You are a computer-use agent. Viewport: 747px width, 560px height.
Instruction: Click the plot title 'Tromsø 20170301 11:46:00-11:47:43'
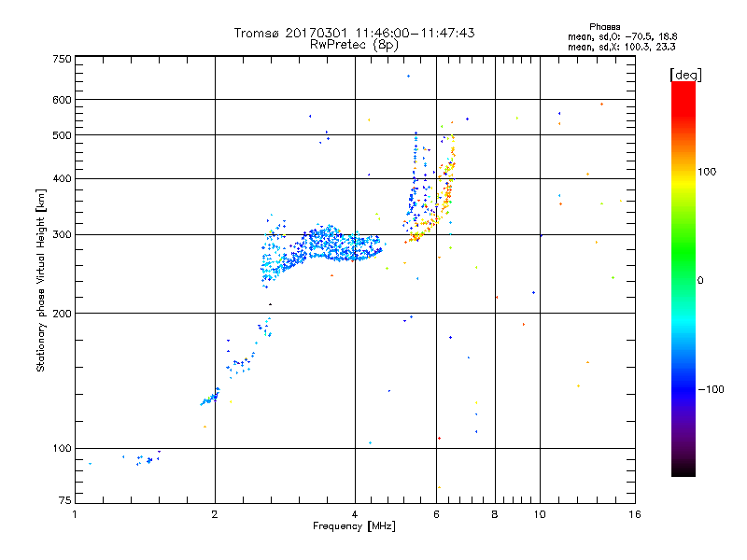click(354, 33)
